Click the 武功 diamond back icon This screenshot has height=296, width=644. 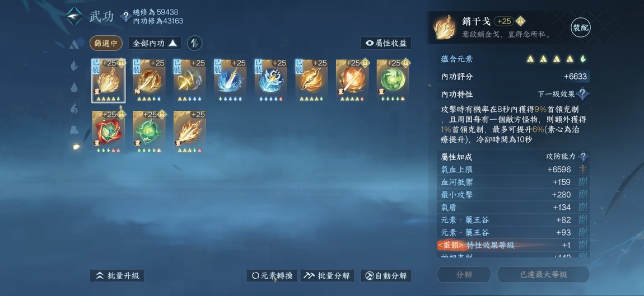(x=74, y=16)
